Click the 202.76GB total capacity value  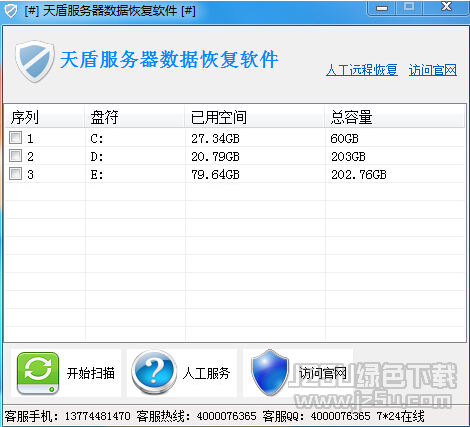tap(359, 175)
